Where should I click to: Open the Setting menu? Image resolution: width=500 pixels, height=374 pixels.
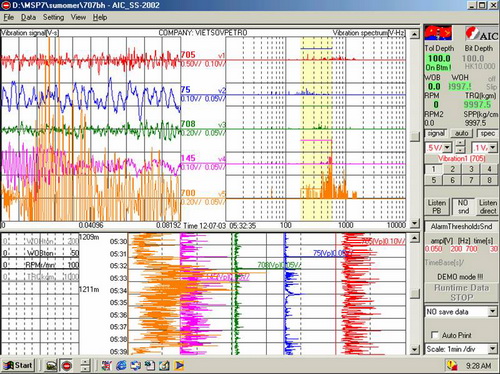53,17
